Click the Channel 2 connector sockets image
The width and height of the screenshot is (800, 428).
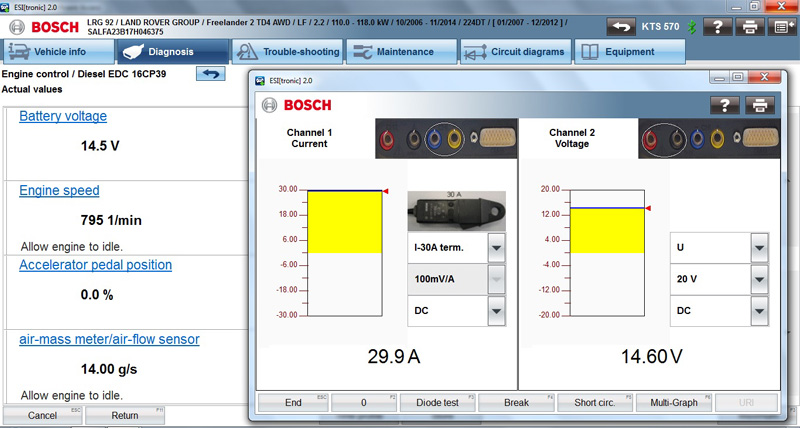point(709,138)
